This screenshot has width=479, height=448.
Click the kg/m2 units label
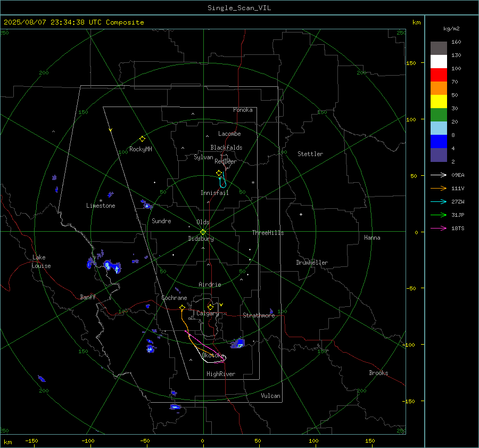pyautogui.click(x=451, y=29)
